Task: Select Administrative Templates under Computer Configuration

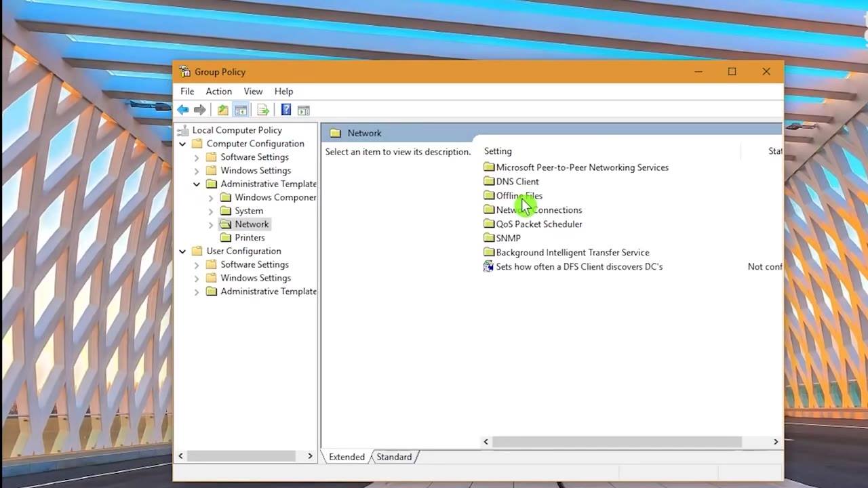Action: click(x=268, y=184)
